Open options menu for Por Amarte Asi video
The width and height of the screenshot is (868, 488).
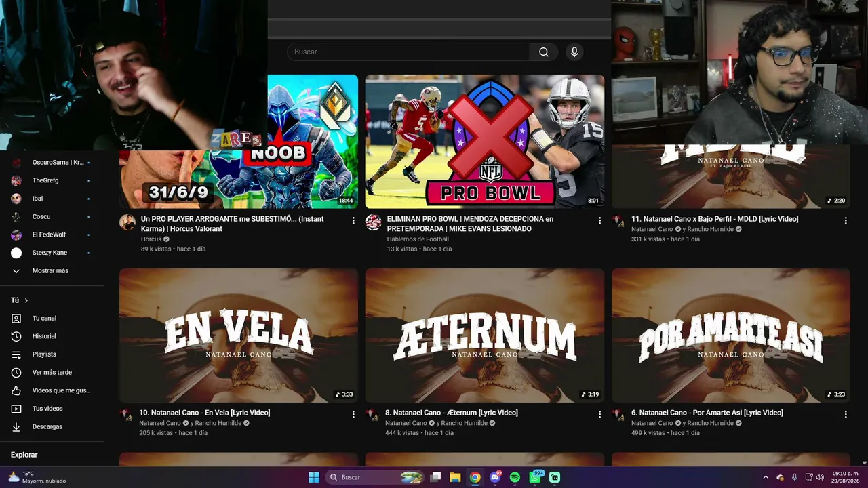(x=846, y=414)
